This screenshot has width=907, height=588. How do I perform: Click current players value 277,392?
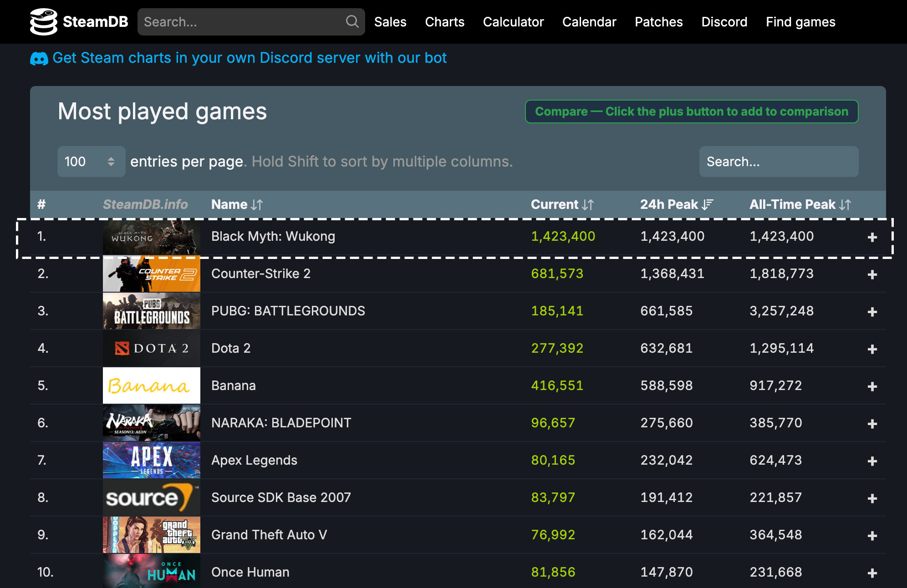point(557,348)
